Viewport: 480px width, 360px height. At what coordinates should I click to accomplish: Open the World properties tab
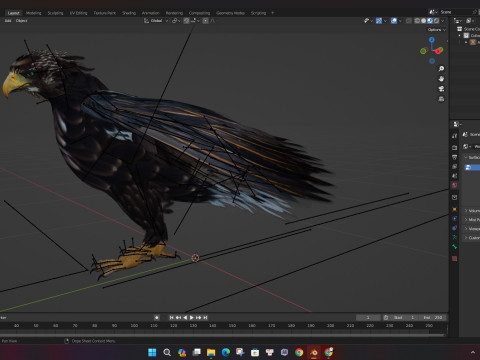[454, 185]
